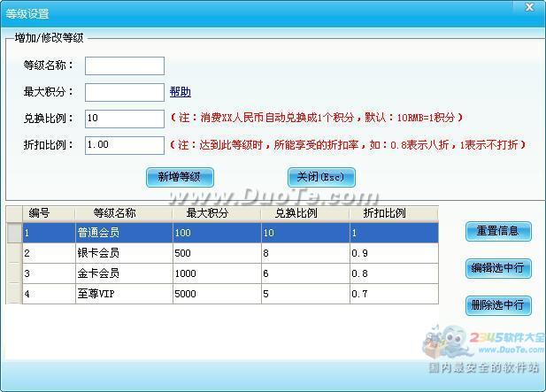Click the 最大积分 column header
546x392 pixels.
point(216,213)
